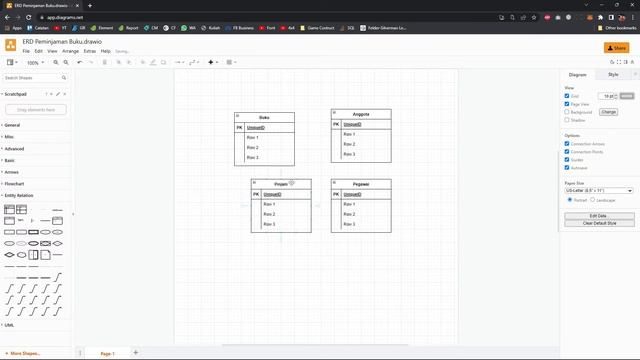
Task: Click the app.diagrams.net logo icon
Action: (11, 45)
